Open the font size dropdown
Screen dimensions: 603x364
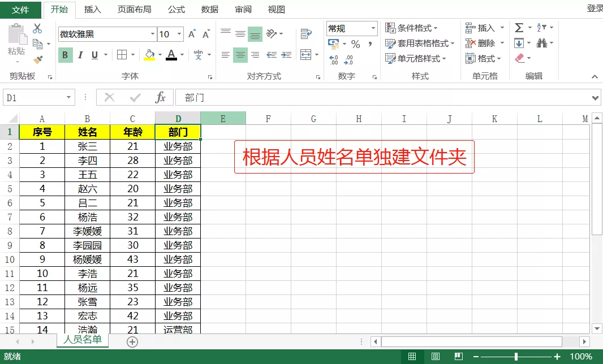coord(179,34)
